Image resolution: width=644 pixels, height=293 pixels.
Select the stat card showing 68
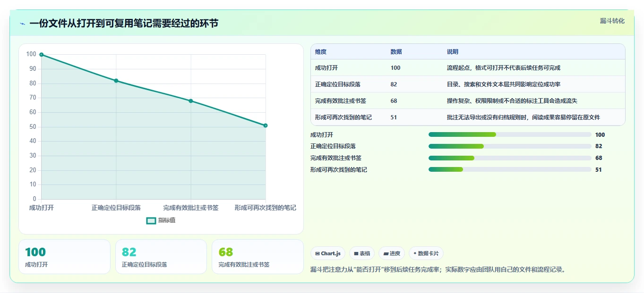coord(258,257)
